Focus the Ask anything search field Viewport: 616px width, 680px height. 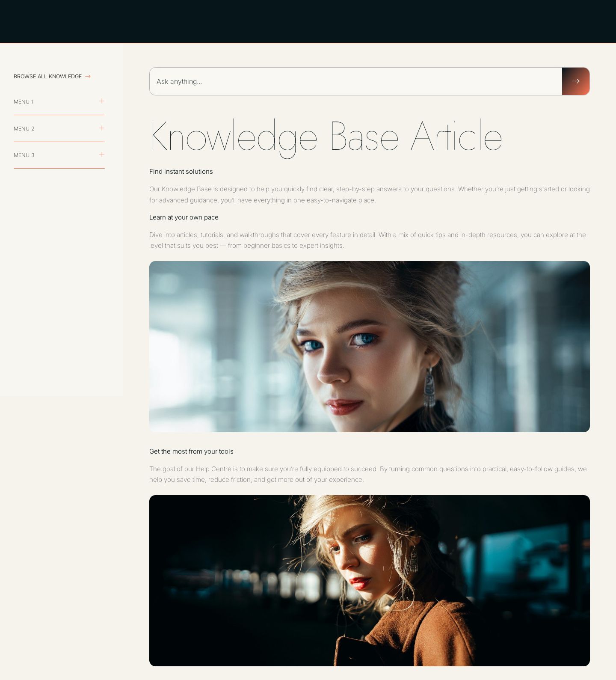pos(355,81)
